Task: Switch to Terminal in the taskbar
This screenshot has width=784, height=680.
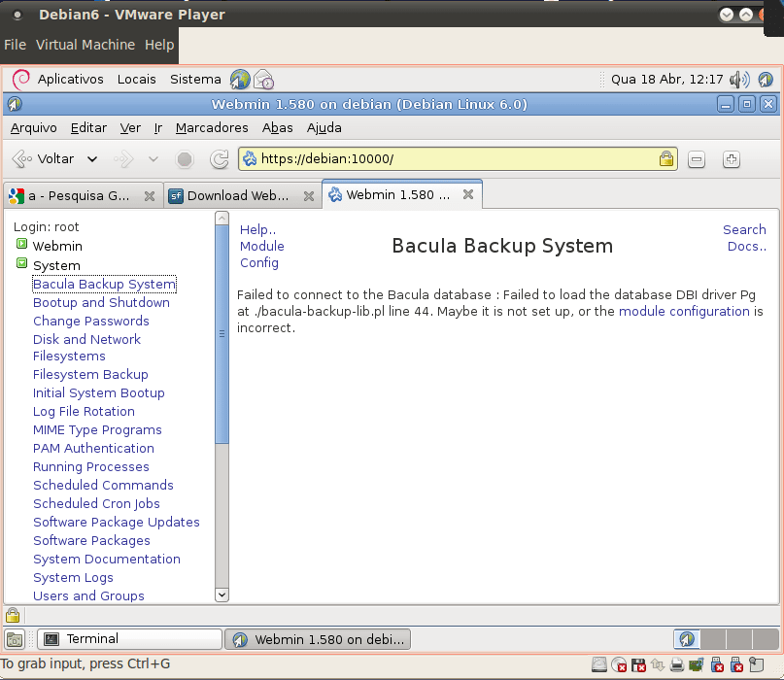Action: 129,639
